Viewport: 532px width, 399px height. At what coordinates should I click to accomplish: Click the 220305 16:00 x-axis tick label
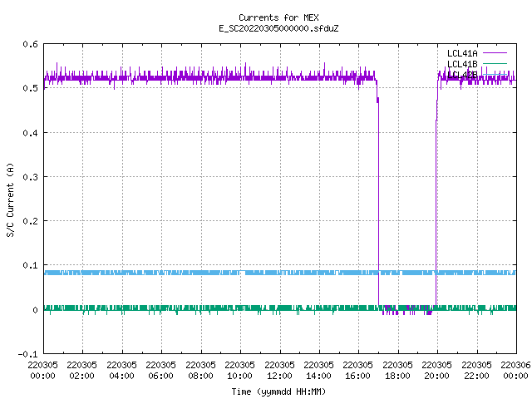point(357,370)
